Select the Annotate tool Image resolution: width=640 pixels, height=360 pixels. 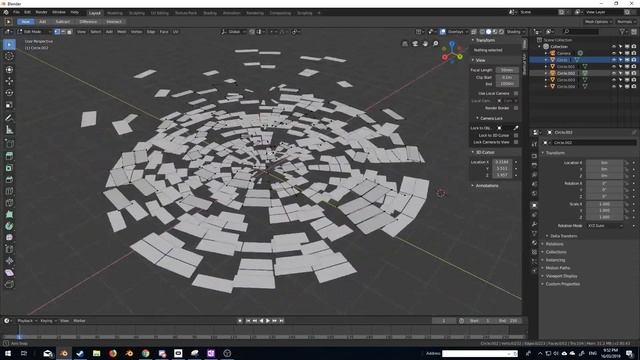(9, 118)
